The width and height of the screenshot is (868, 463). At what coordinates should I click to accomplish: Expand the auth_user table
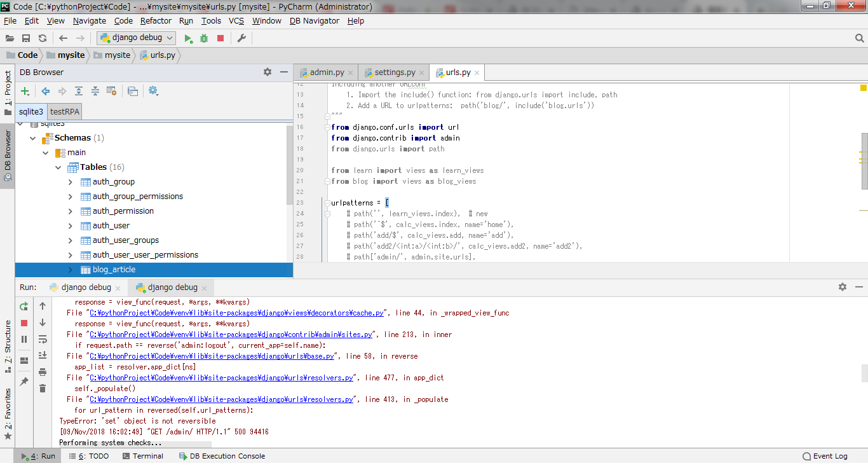point(71,226)
